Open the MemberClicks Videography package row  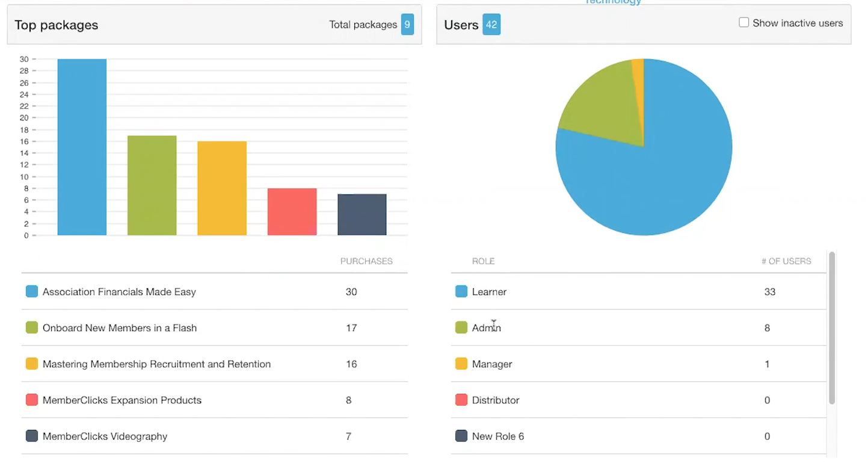[180, 436]
